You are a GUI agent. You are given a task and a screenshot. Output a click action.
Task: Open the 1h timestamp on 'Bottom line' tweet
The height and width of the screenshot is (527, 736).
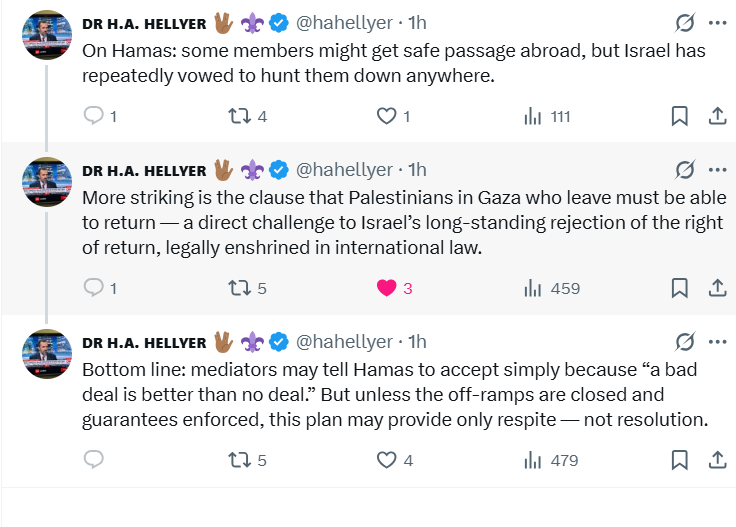[417, 341]
